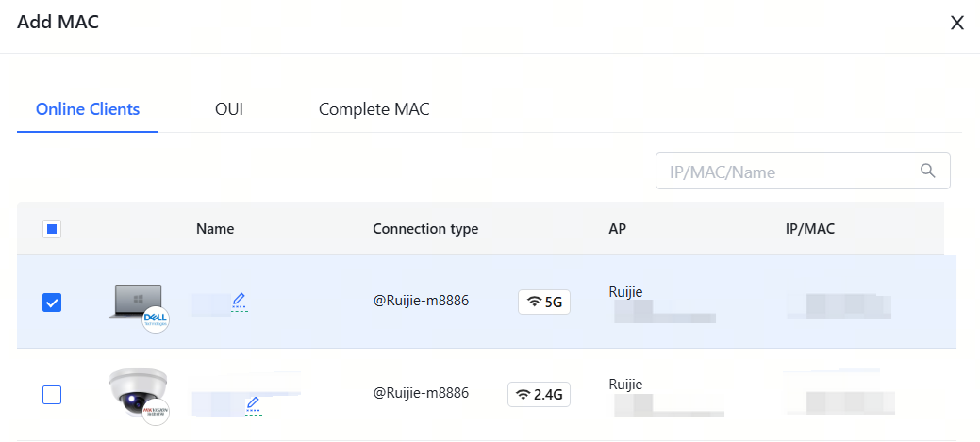Click the 5G Wi-Fi band badge
Image resolution: width=980 pixels, height=442 pixels.
(x=544, y=302)
